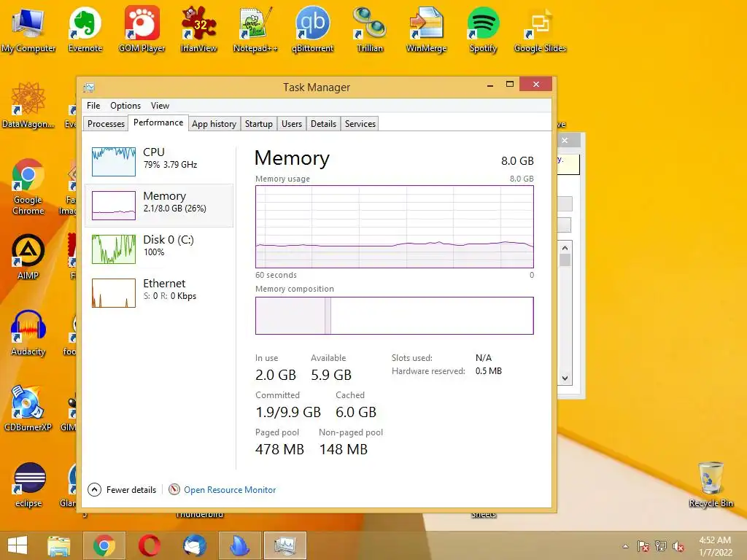Click the Non-paged pool value 148 MB
747x560 pixels.
coord(344,449)
